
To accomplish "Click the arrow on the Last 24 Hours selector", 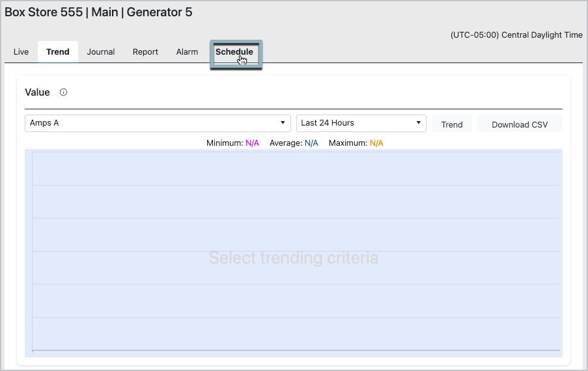I will (x=418, y=123).
